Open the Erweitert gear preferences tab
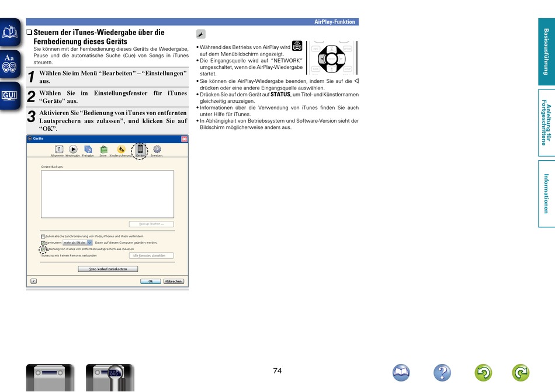 click(x=157, y=151)
